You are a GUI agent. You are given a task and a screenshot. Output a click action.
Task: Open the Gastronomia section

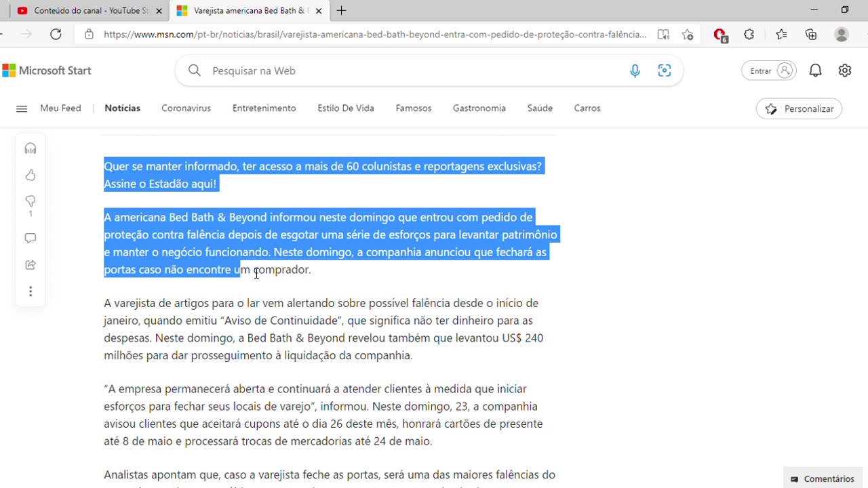[479, 108]
